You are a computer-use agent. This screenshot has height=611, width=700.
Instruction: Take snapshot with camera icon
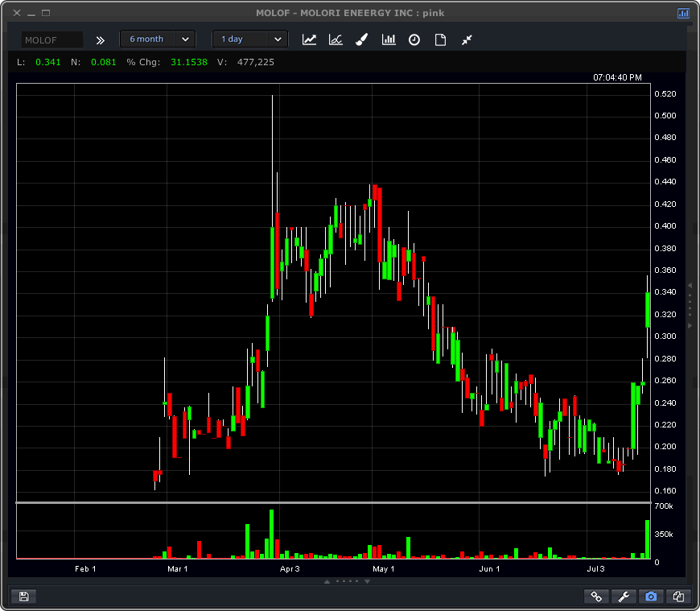(651, 597)
